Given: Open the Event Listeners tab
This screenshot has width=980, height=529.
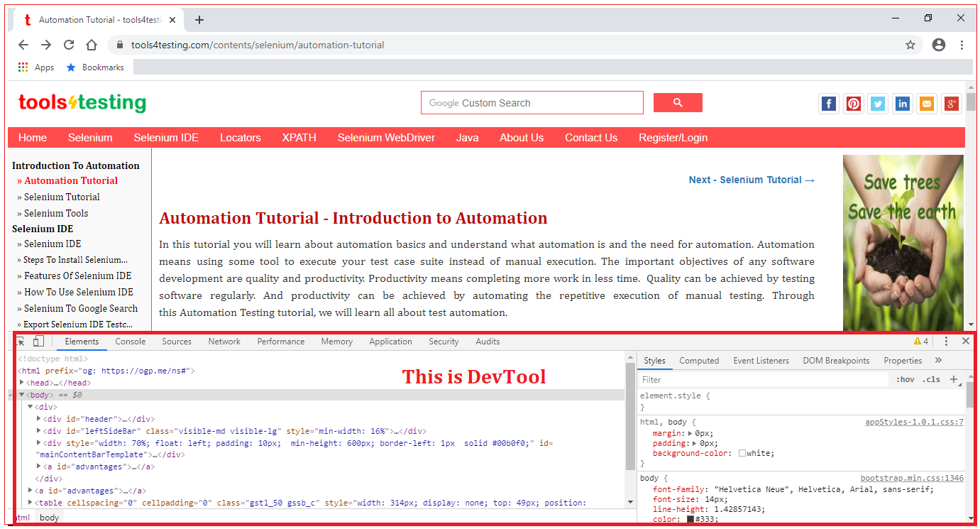Looking at the screenshot, I should coord(761,361).
